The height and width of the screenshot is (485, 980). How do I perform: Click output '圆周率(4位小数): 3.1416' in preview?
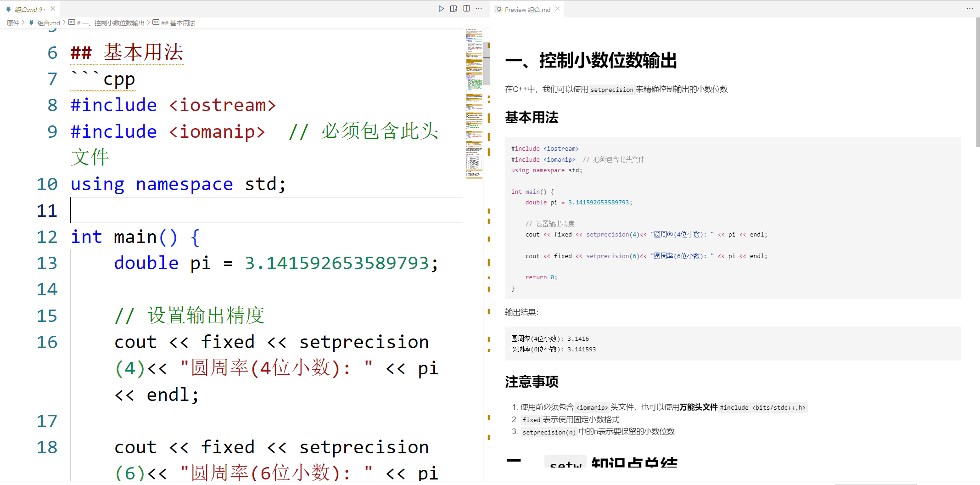[x=550, y=339]
